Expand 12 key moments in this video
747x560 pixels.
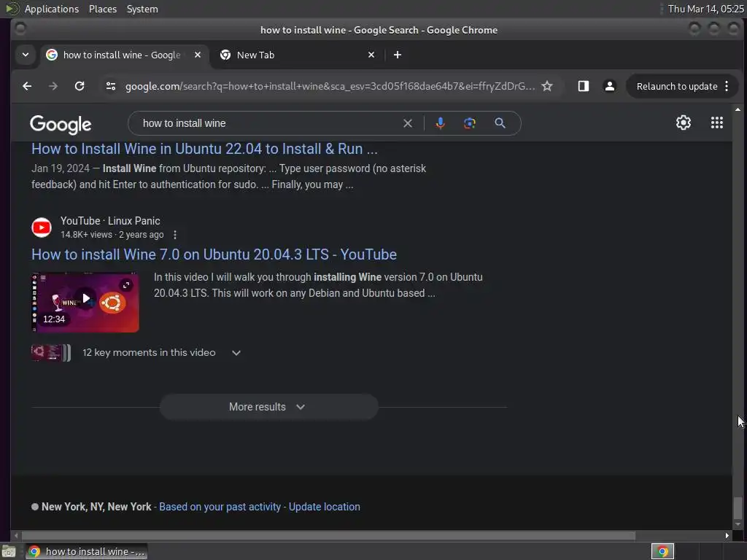click(x=236, y=353)
